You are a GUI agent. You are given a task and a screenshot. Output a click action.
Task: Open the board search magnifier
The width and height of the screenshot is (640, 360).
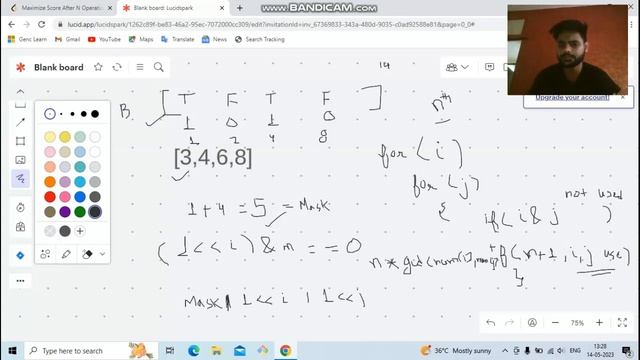[x=159, y=67]
